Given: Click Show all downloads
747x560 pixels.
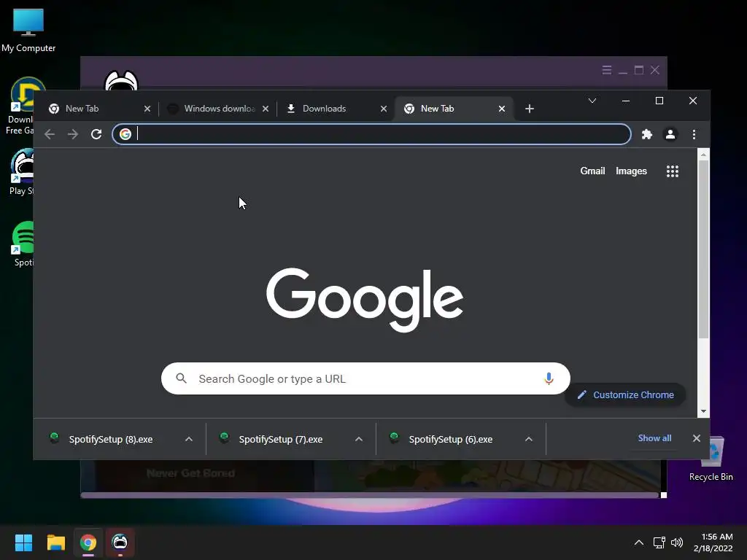Looking at the screenshot, I should tap(654, 438).
